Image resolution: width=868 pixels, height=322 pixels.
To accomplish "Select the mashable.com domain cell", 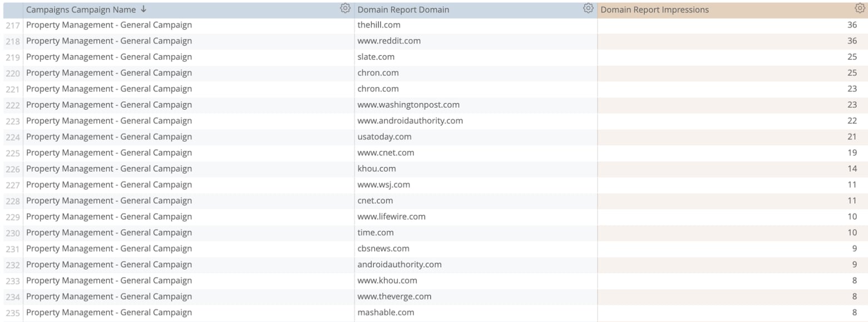I will (x=386, y=312).
